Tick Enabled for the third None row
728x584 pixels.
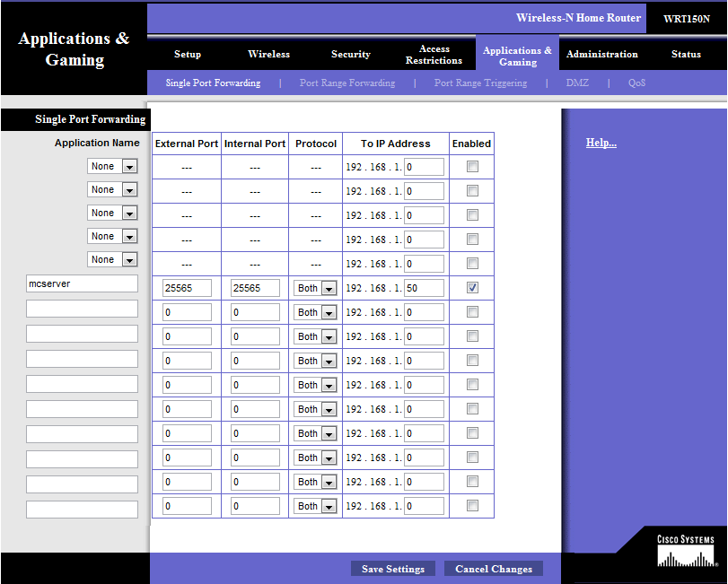pos(472,214)
